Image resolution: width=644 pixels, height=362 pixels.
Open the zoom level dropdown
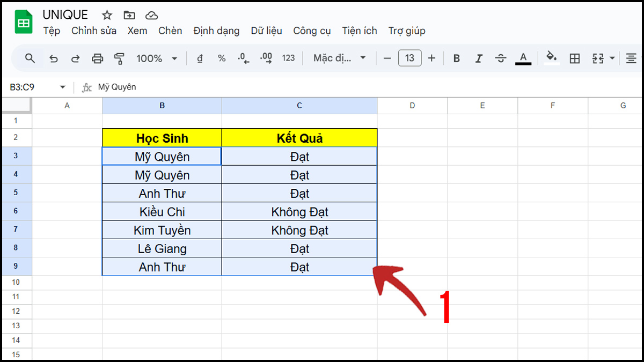pos(157,58)
